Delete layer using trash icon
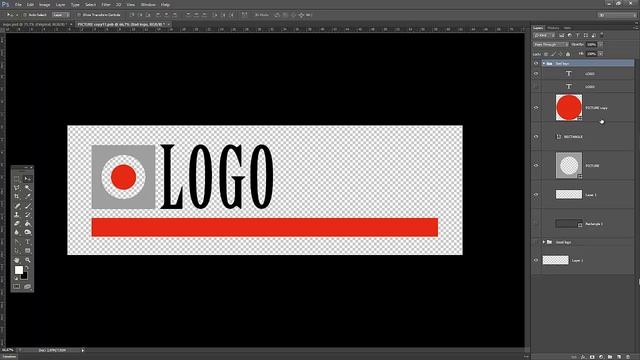Screen dimensions: 640x360 (628, 357)
